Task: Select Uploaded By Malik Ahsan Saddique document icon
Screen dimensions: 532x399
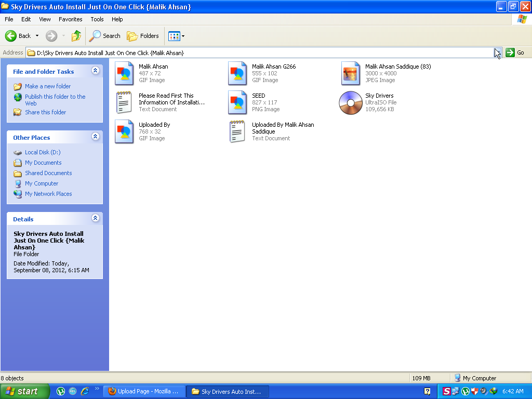Action: click(x=237, y=131)
